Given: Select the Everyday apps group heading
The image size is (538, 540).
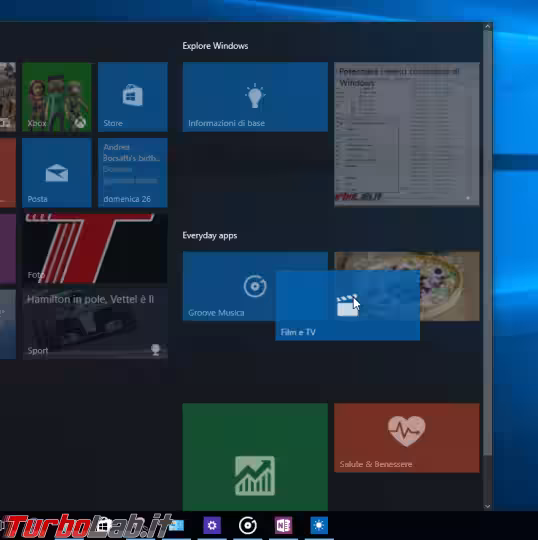Looking at the screenshot, I should pyautogui.click(x=210, y=236).
